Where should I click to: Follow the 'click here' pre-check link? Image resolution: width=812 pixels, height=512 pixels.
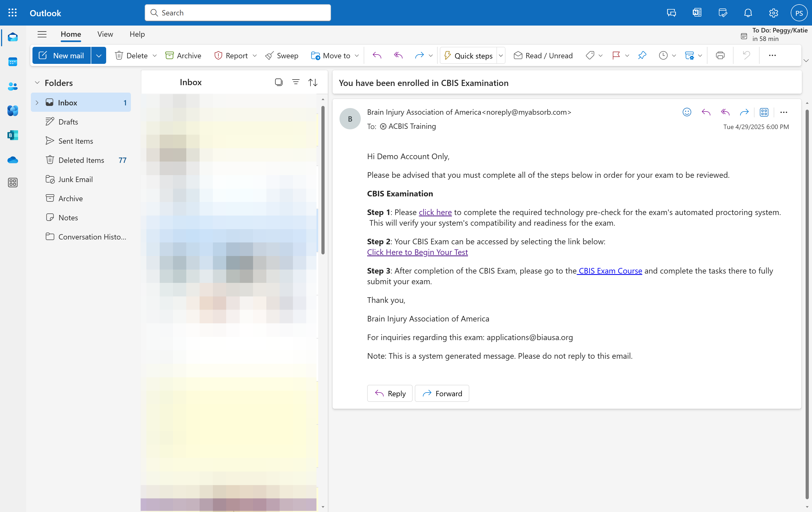pos(435,212)
